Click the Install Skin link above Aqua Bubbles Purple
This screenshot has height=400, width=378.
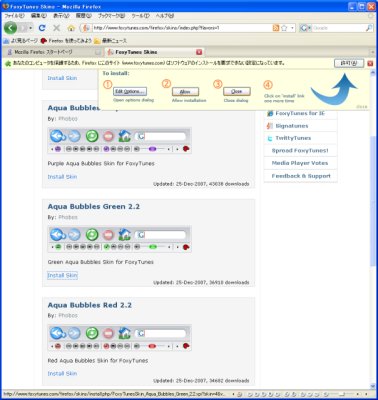coord(62,78)
